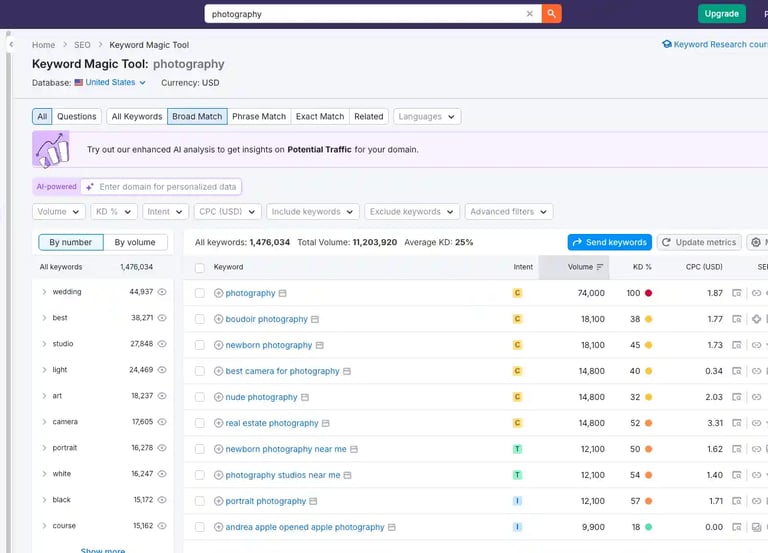768x553 pixels.
Task: Add 'portrait photography' with plus icon
Action: pyautogui.click(x=218, y=501)
